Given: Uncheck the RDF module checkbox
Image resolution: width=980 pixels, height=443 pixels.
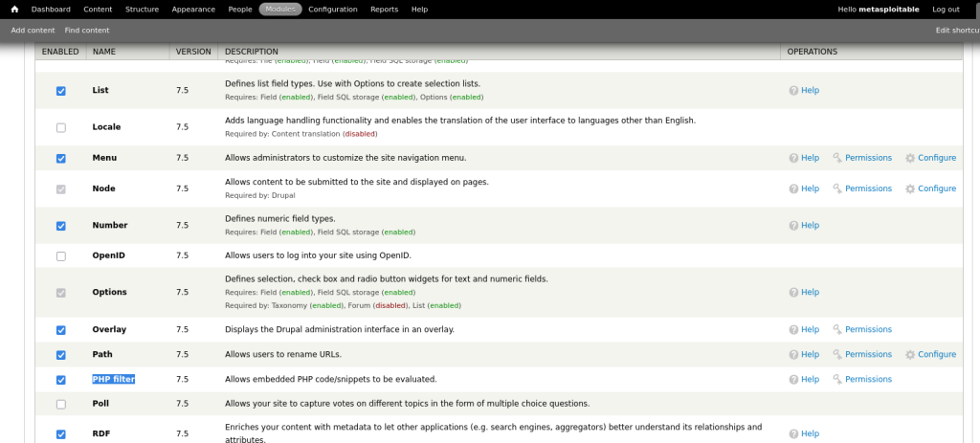Looking at the screenshot, I should [60, 434].
